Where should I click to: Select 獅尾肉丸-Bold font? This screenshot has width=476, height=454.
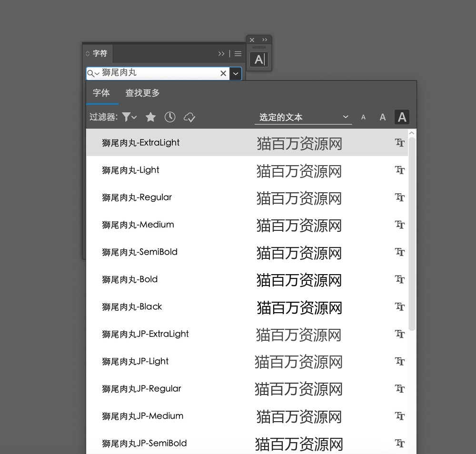(247, 279)
